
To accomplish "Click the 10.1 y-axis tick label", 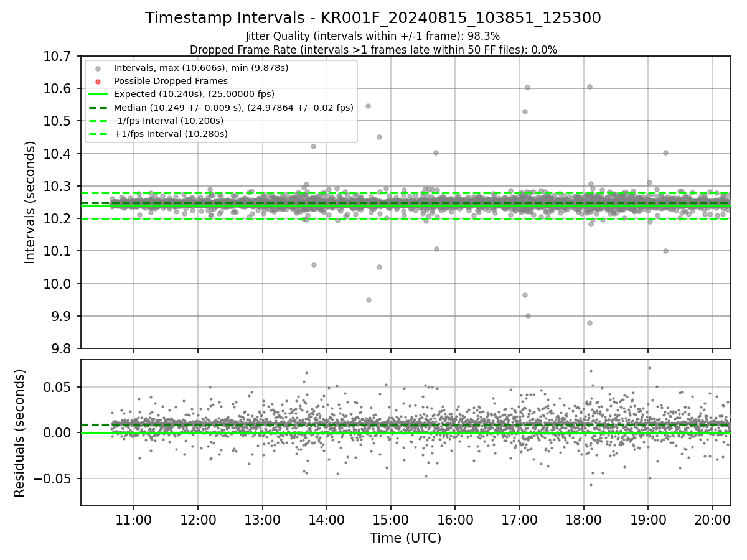I will pos(58,251).
